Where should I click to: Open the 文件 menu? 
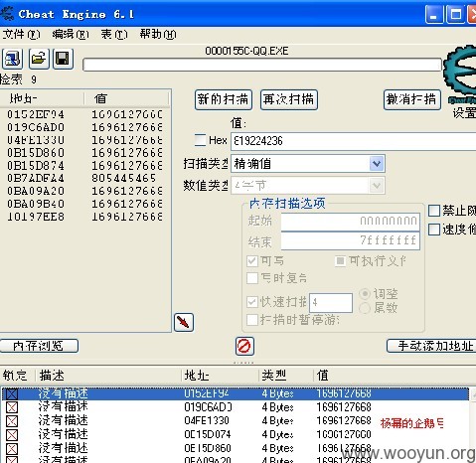(x=21, y=34)
